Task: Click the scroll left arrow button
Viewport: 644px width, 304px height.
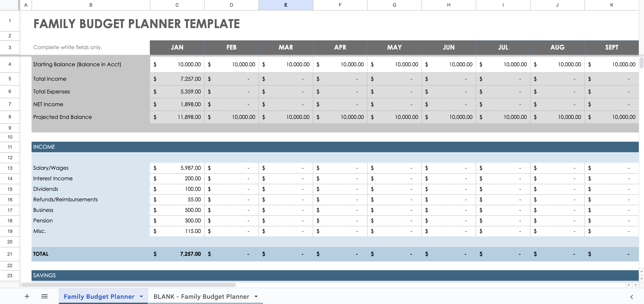Action: coord(628,285)
